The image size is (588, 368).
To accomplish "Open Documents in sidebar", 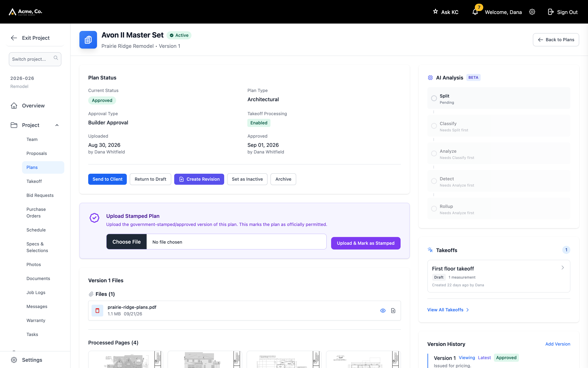I will pyautogui.click(x=38, y=278).
